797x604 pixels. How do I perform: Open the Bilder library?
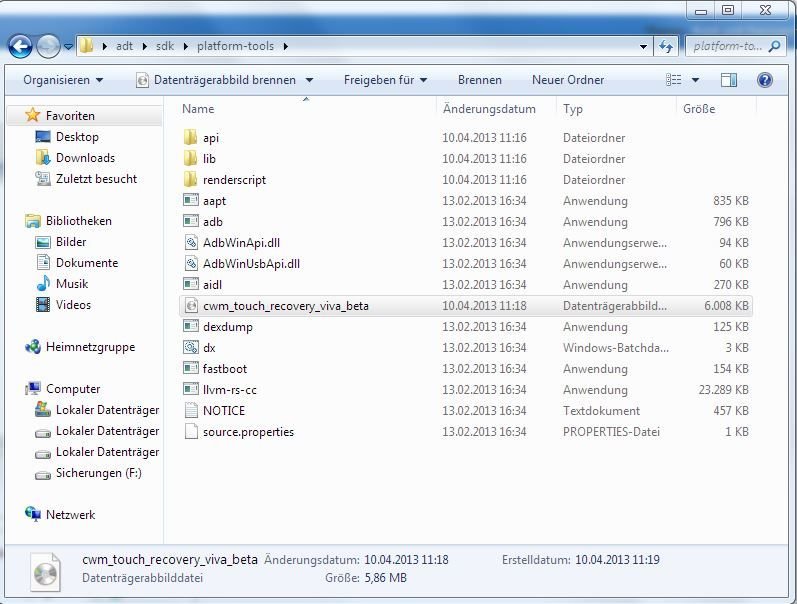(71, 242)
